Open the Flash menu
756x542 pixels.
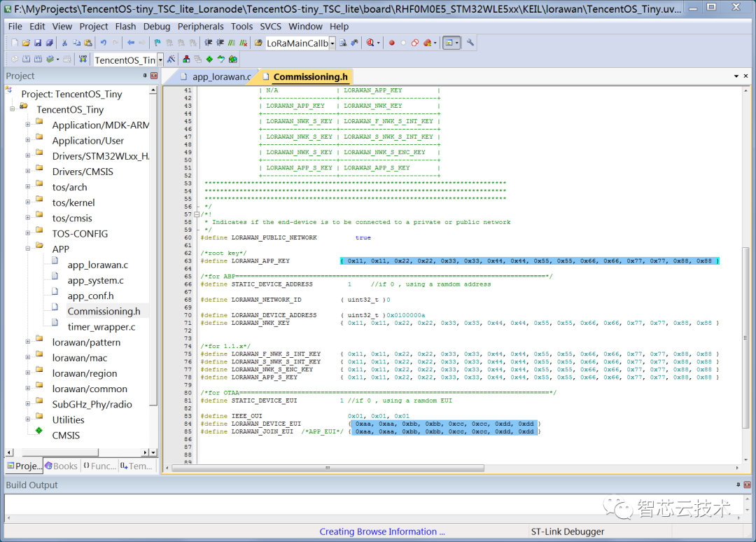pos(125,27)
